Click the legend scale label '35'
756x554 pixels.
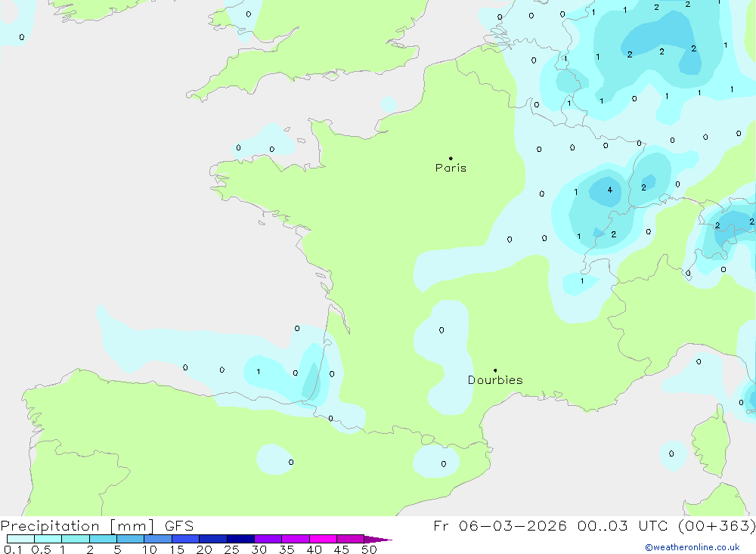(x=287, y=549)
